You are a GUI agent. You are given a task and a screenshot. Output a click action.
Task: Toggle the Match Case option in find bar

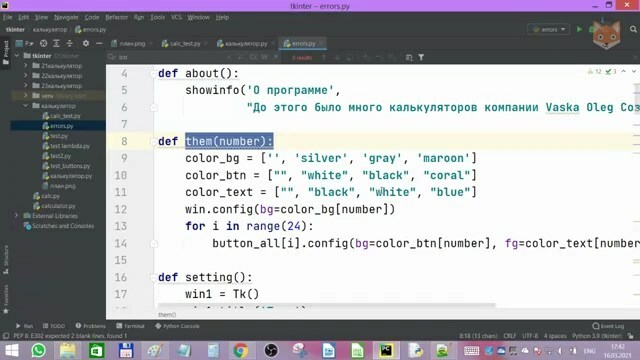click(253, 57)
